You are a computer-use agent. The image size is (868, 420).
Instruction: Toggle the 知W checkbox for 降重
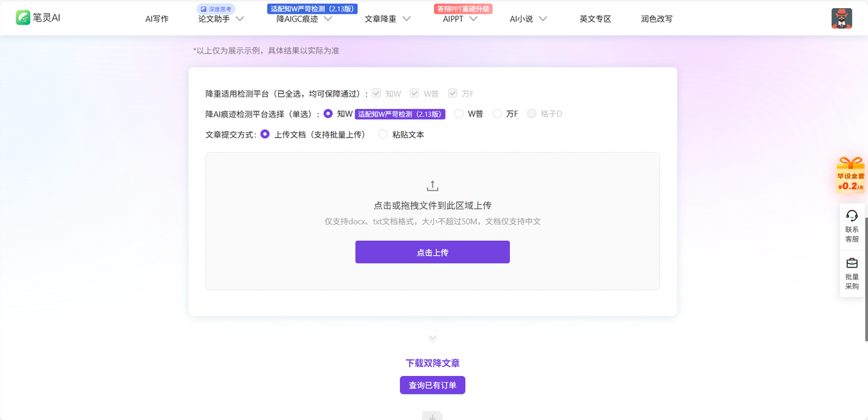point(376,94)
